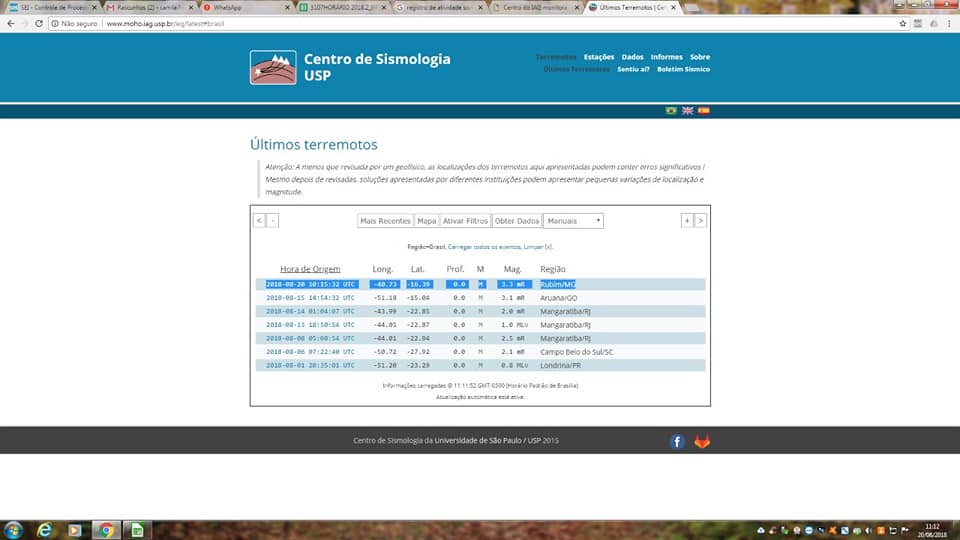
Task: Open Internet Explorer from the taskbar
Action: pyautogui.click(x=45, y=530)
